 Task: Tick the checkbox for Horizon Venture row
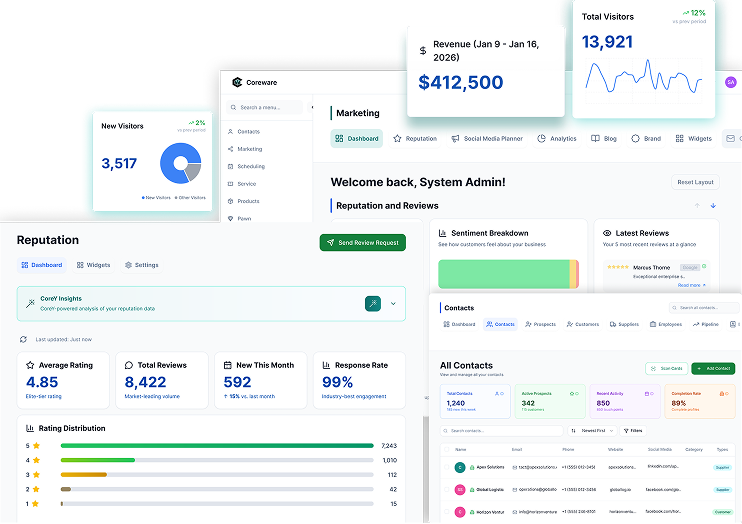click(x=447, y=512)
